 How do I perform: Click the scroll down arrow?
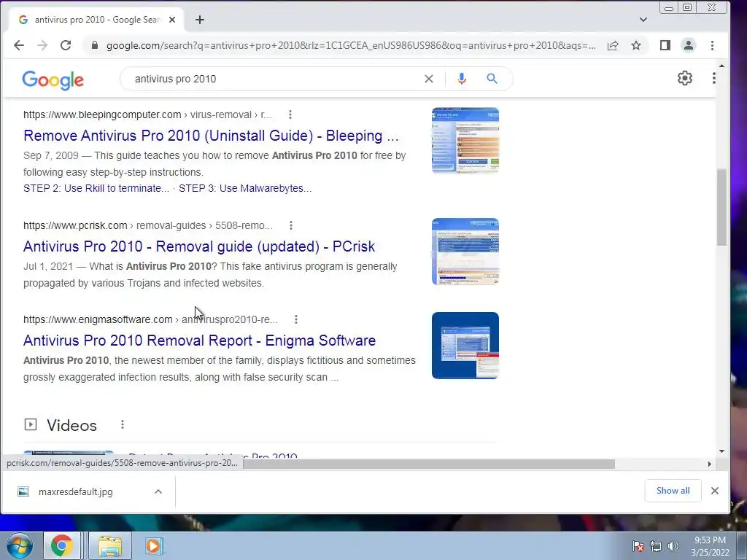[x=721, y=451]
